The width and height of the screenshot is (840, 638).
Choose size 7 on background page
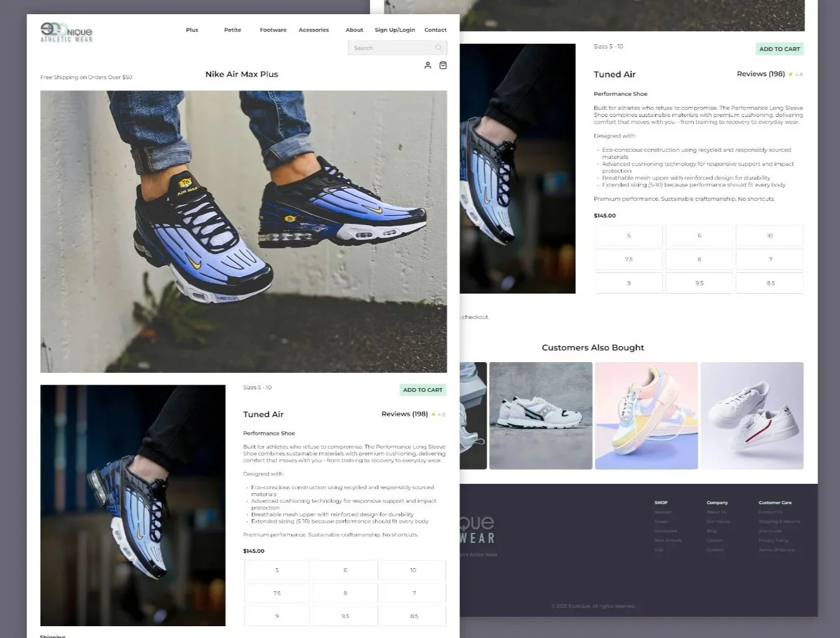pos(770,259)
